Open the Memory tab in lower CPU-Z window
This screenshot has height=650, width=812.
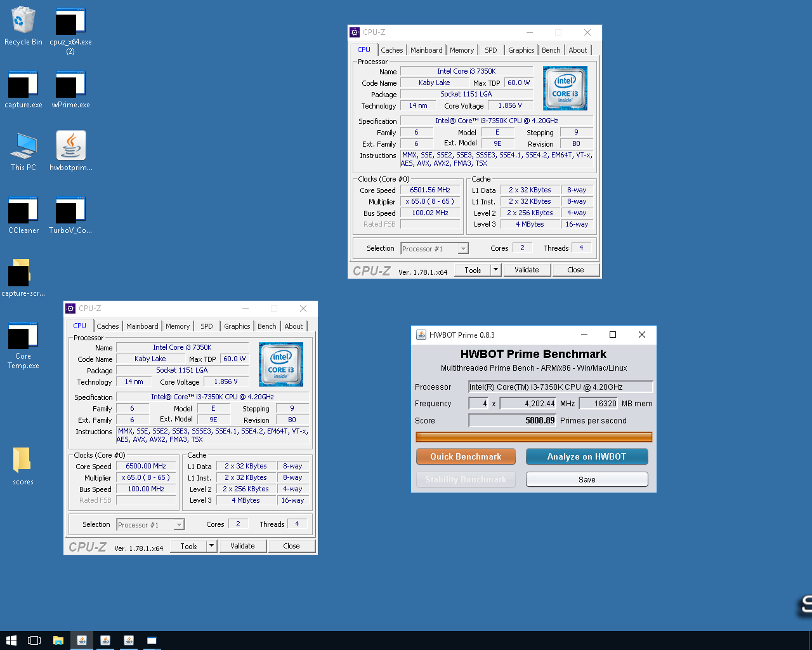(178, 326)
